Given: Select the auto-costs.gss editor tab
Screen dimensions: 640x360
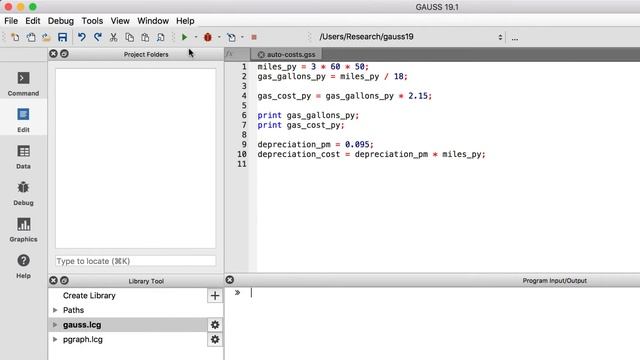Looking at the screenshot, I should pos(287,54).
